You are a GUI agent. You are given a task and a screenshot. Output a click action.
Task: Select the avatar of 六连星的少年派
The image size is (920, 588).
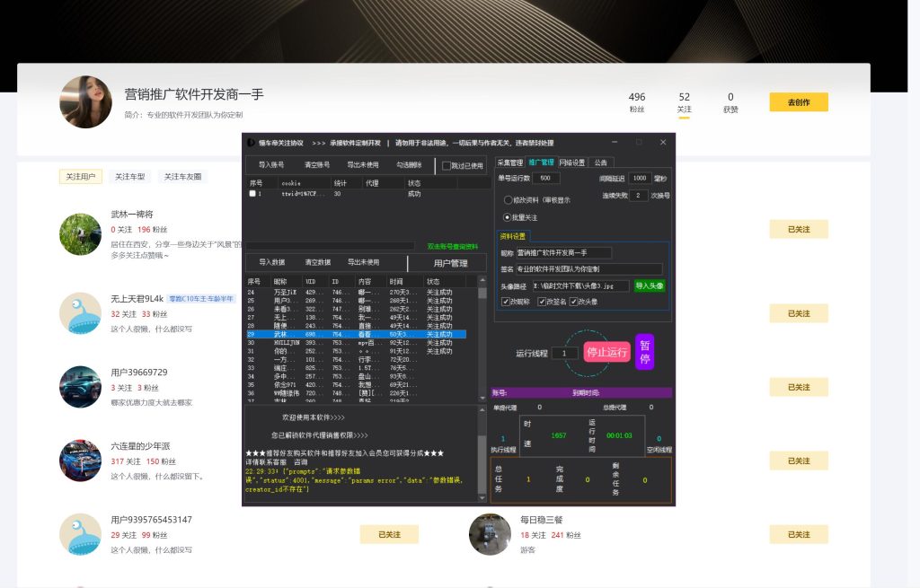pos(80,461)
